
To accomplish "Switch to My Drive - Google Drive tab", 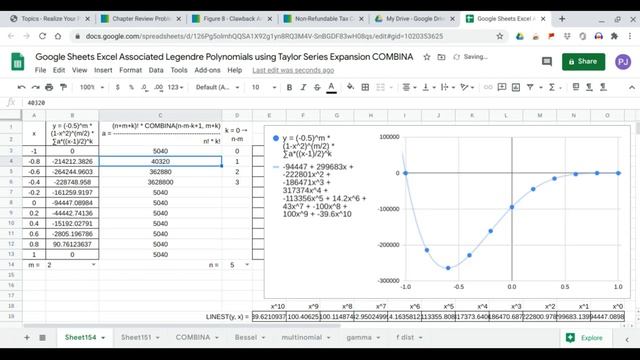I will 414,19.
